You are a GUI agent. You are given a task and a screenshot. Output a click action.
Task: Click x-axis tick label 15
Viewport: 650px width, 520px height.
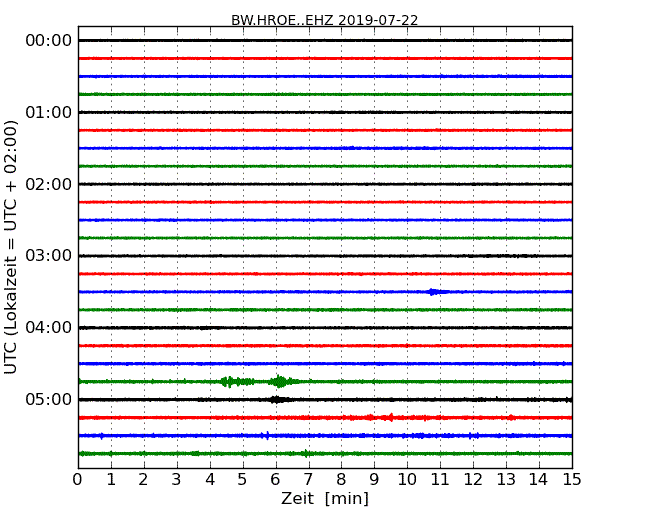pyautogui.click(x=572, y=480)
